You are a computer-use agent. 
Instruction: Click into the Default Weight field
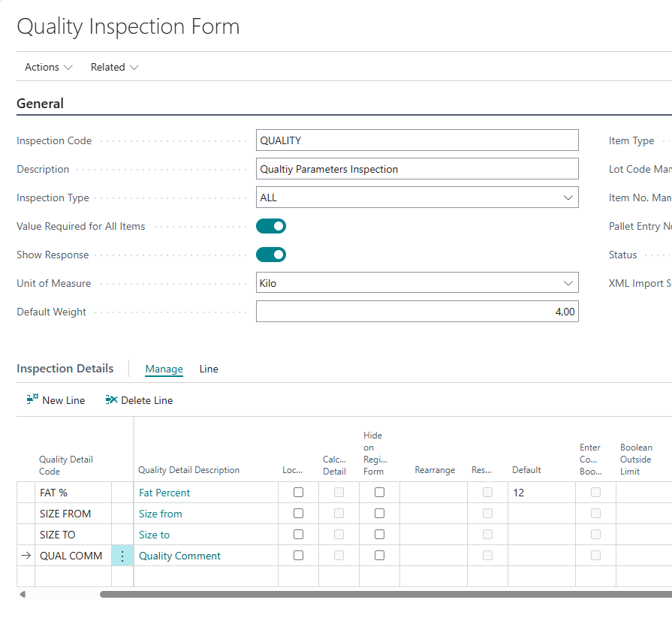coord(417,312)
